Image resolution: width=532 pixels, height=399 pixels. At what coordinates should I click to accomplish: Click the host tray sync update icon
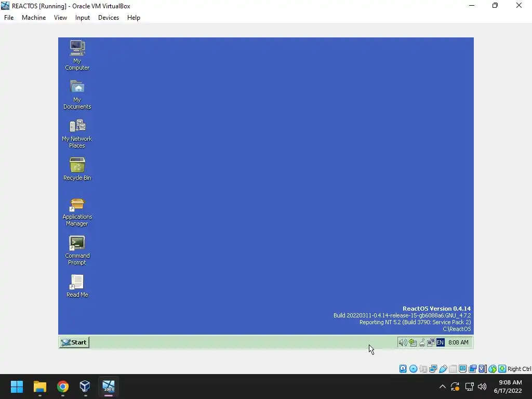click(x=455, y=387)
